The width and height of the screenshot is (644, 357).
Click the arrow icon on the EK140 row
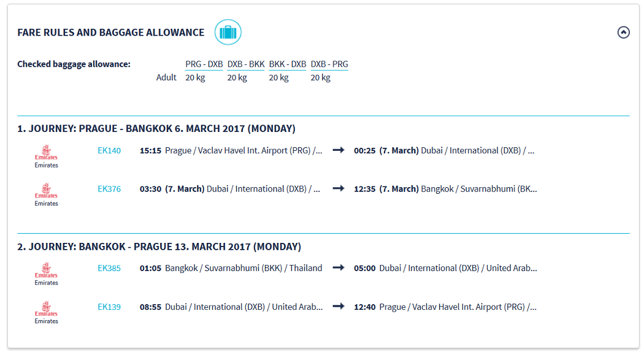pyautogui.click(x=338, y=150)
